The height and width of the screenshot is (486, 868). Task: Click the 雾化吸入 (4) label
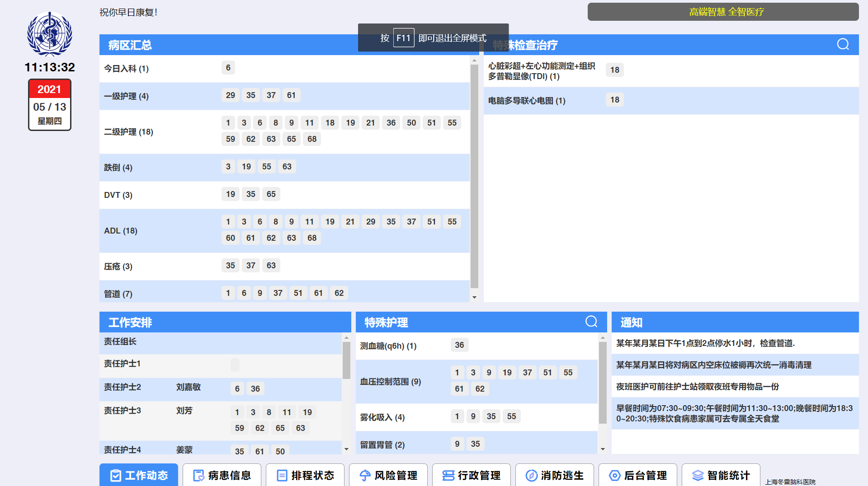pos(382,417)
